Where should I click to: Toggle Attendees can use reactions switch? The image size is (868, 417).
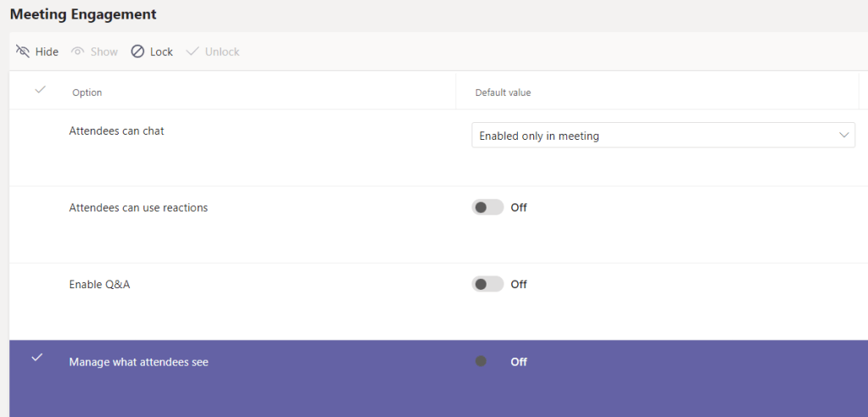[487, 208]
